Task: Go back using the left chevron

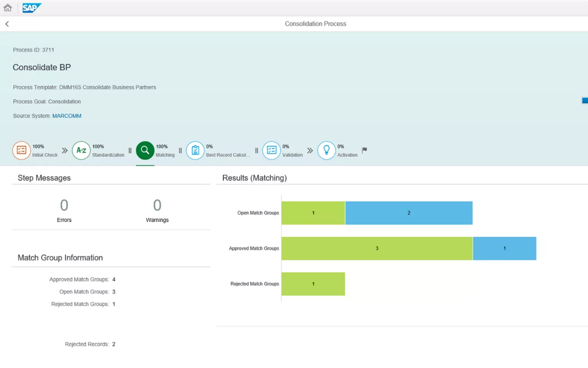Action: click(x=7, y=24)
